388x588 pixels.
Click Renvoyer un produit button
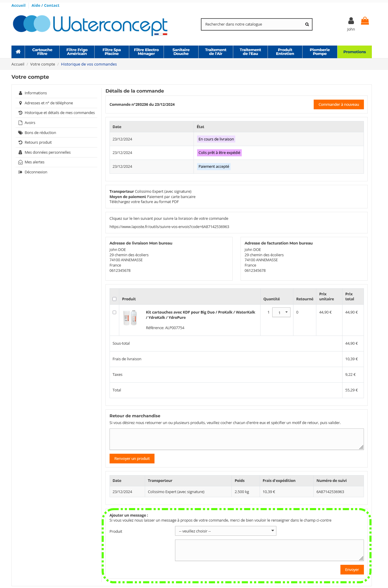point(132,459)
